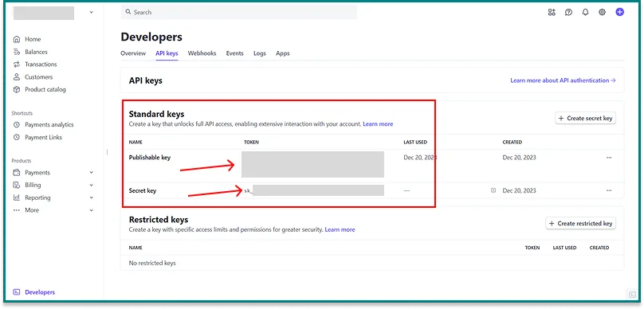
Task: Open the account switcher dropdown chevron
Action: (x=91, y=13)
